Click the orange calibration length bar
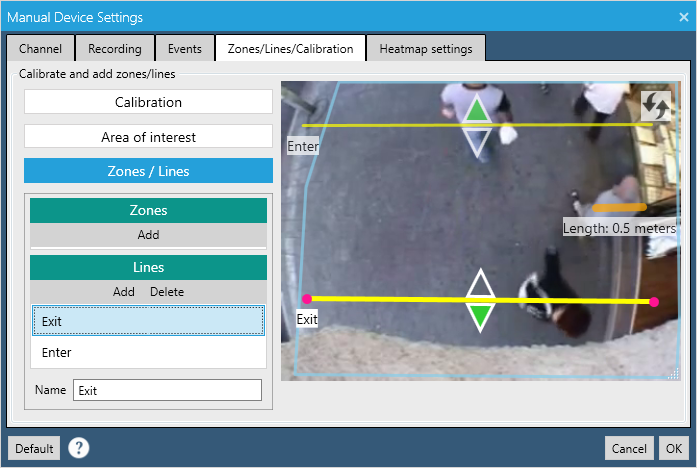The width and height of the screenshot is (697, 468). 619,208
